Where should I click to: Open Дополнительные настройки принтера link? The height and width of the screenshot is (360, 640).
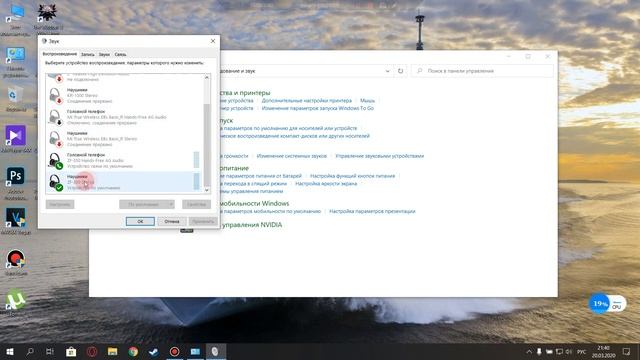[307, 100]
